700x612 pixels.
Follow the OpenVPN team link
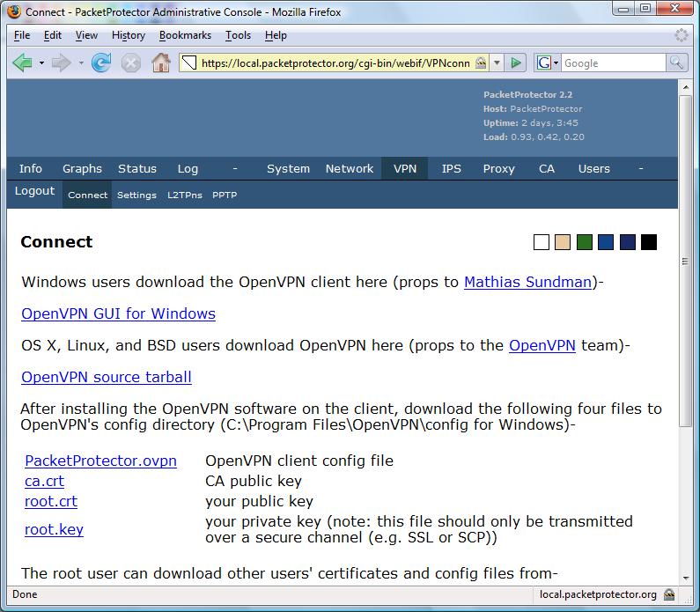(542, 345)
